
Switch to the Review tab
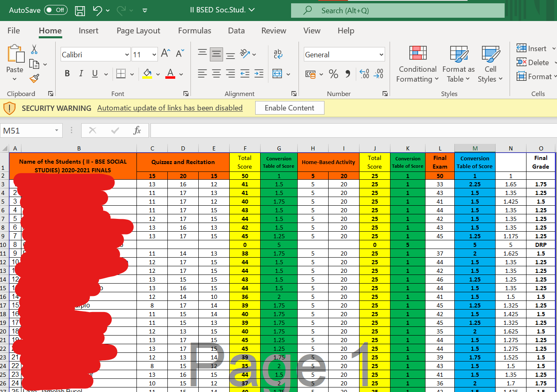274,31
